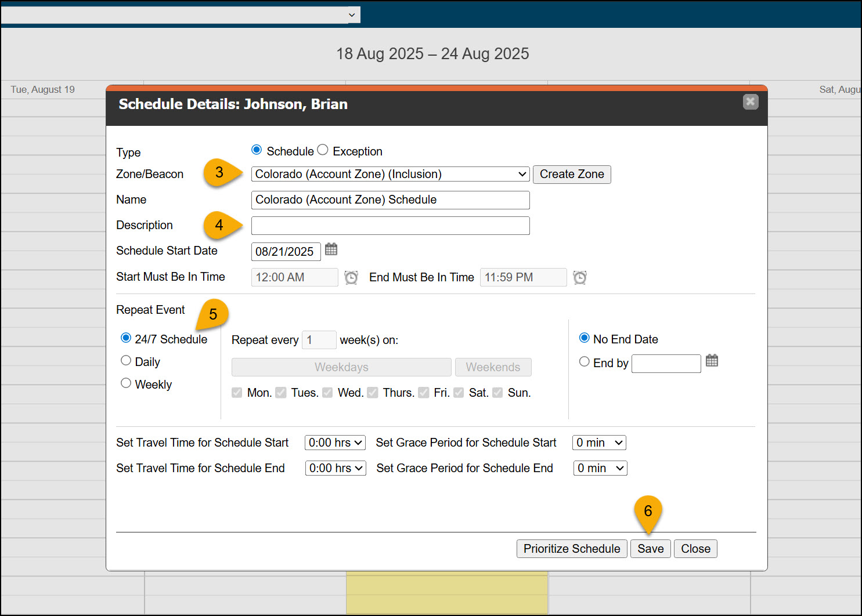The height and width of the screenshot is (616, 862).
Task: Open calendar picker for Schedule Start Date
Action: tap(331, 250)
